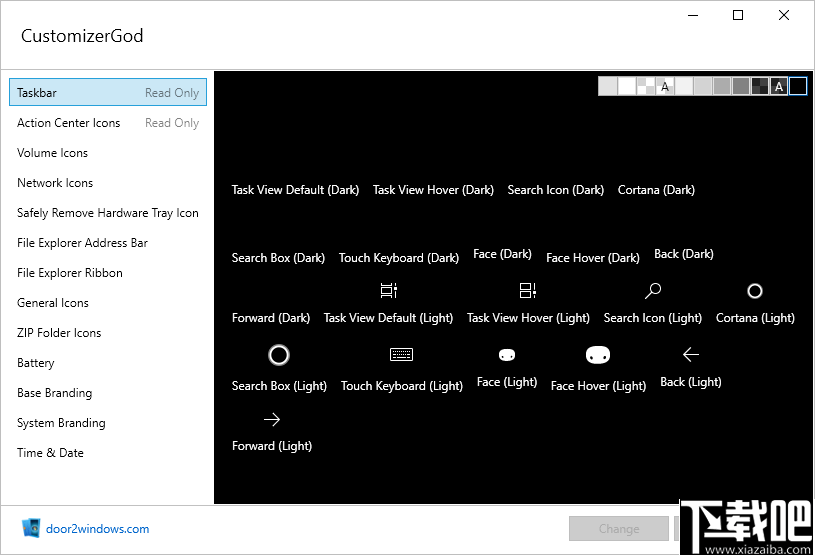Pick the Face (Light) icon
The image size is (815, 555).
(507, 355)
